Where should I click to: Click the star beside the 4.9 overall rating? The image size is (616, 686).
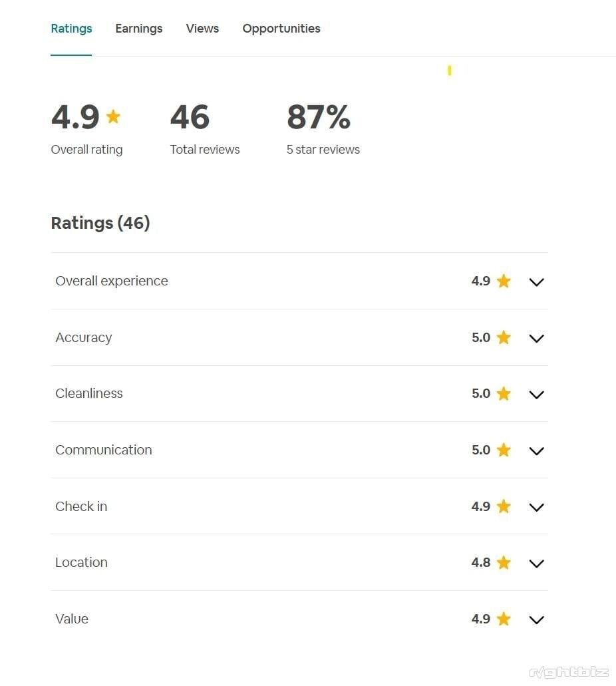pyautogui.click(x=113, y=116)
